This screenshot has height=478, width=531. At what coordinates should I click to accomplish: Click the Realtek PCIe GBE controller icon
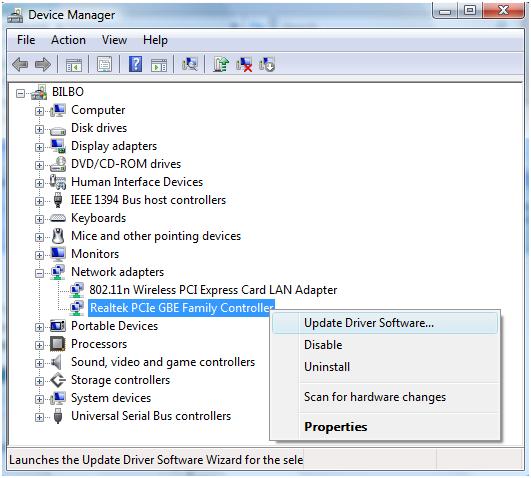(x=77, y=308)
